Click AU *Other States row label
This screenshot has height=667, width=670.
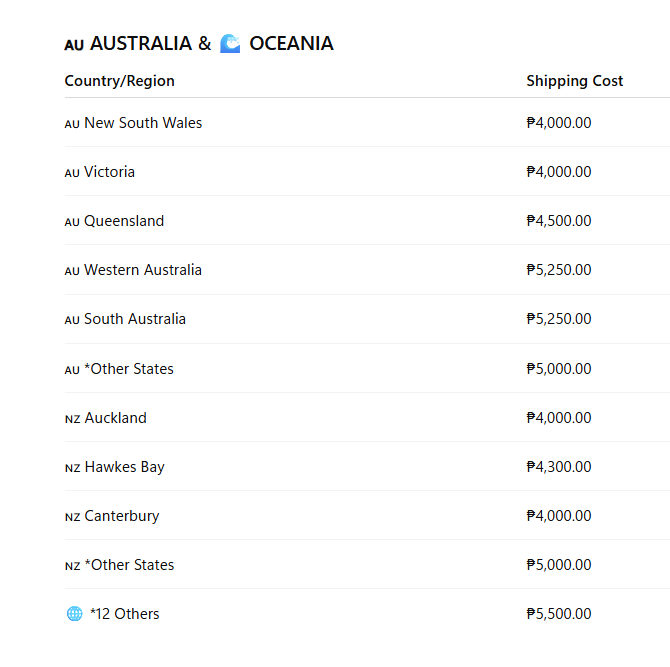(119, 369)
